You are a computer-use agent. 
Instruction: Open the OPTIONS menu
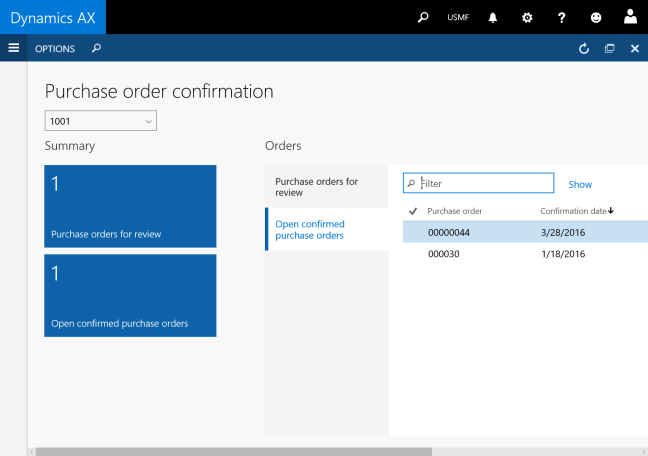tap(55, 48)
